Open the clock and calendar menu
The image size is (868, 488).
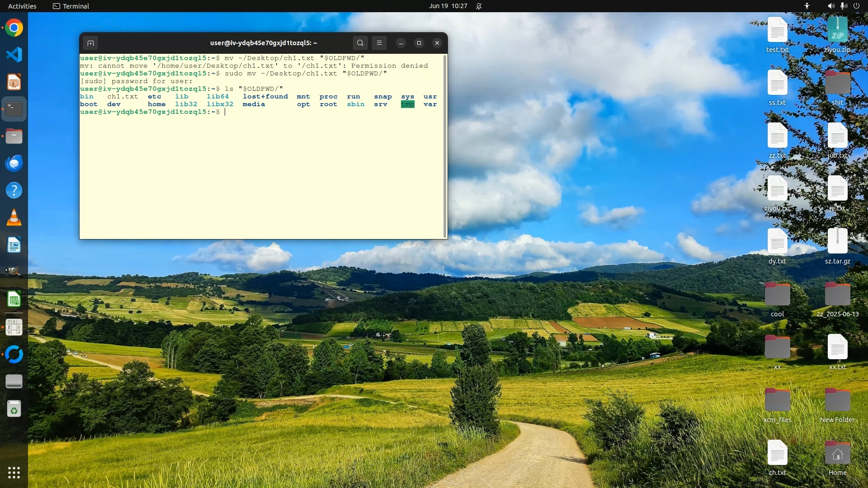448,6
